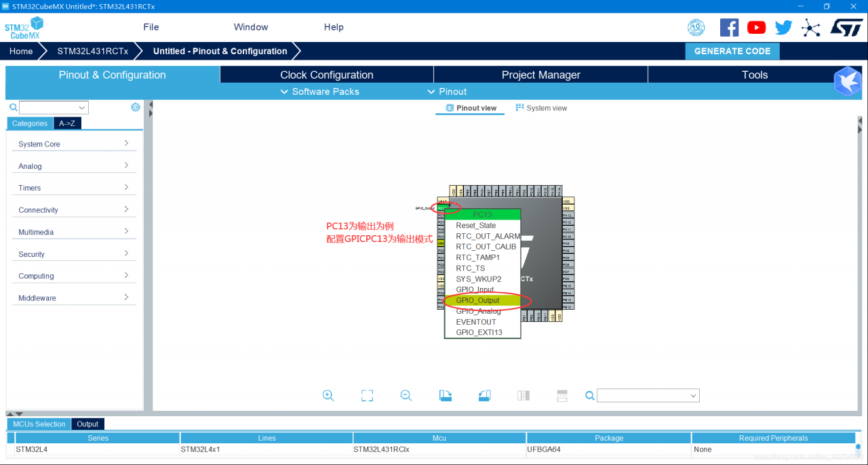This screenshot has width=868, height=465.
Task: Zoom in on the pinout view
Action: (328, 395)
